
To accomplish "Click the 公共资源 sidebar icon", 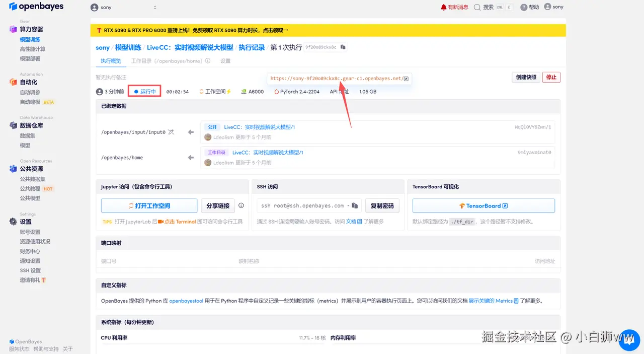I will click(x=13, y=169).
